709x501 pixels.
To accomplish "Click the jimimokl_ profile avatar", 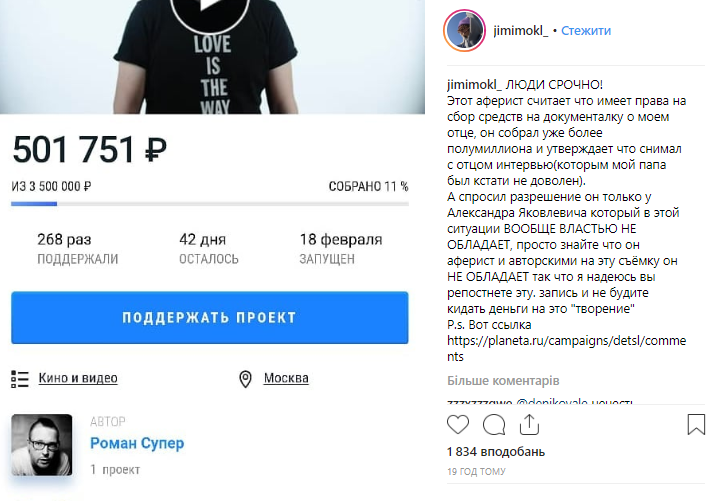I will click(464, 30).
